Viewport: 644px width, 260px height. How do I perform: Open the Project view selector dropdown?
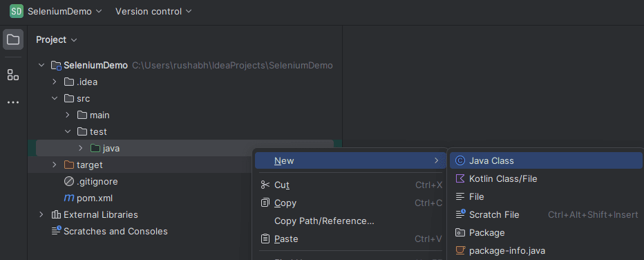(57, 39)
